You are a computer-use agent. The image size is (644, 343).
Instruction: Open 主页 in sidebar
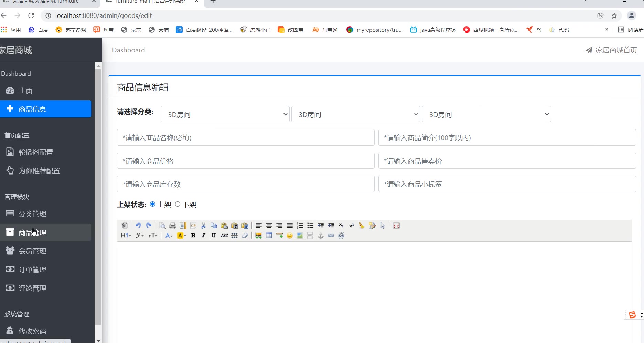click(x=45, y=91)
